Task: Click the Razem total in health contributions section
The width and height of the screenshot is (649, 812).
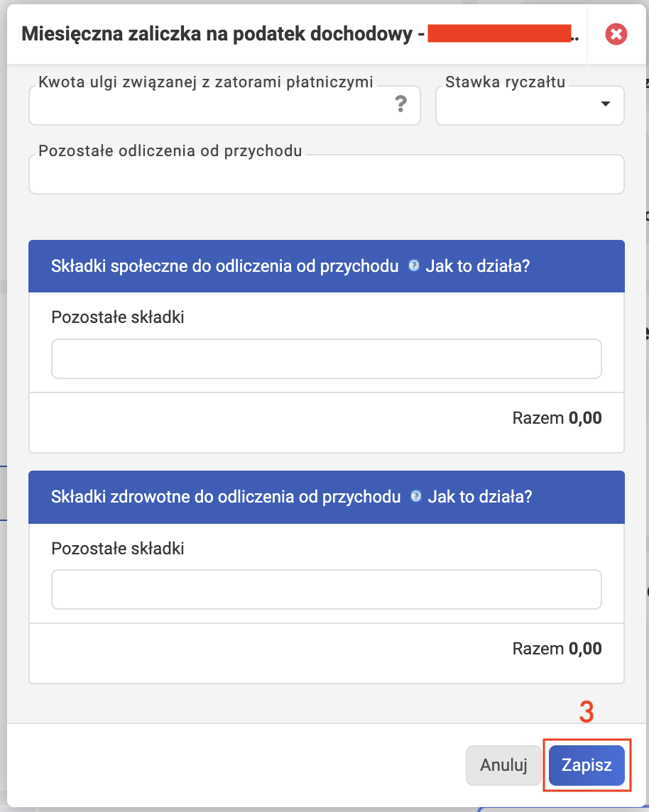Action: click(x=557, y=649)
